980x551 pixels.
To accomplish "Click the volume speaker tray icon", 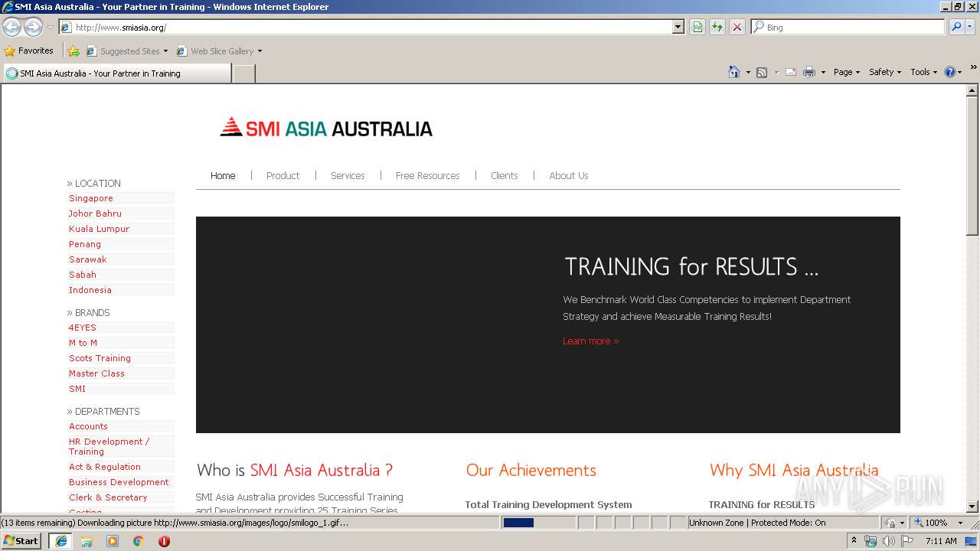I will pyautogui.click(x=889, y=541).
